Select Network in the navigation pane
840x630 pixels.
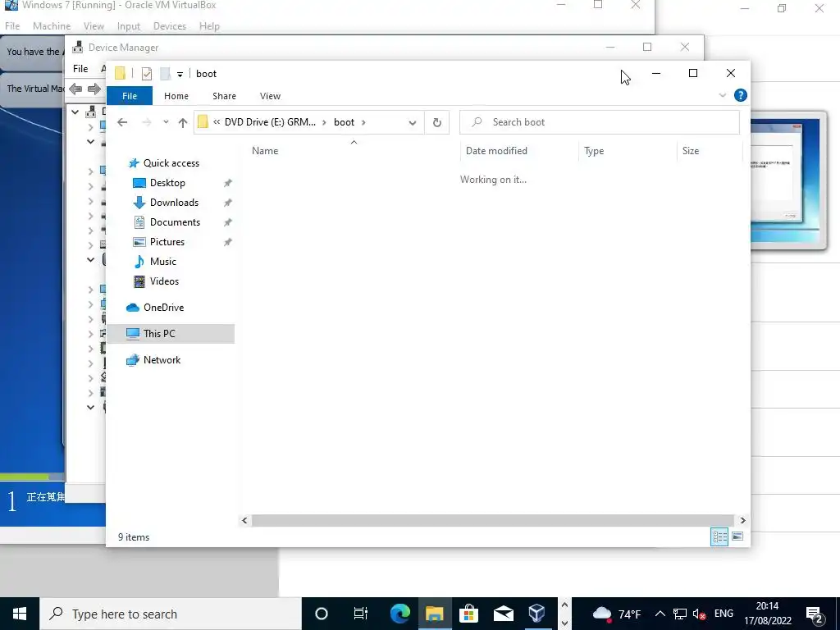[162, 360]
